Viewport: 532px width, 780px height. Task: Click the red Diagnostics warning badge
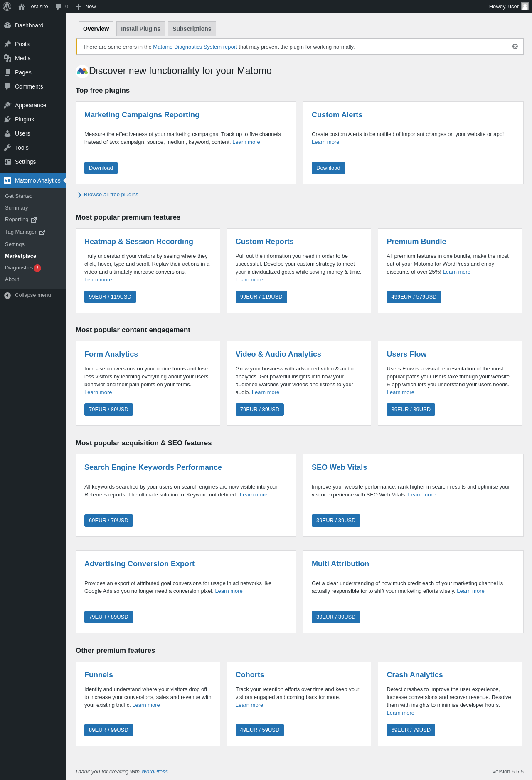37,268
